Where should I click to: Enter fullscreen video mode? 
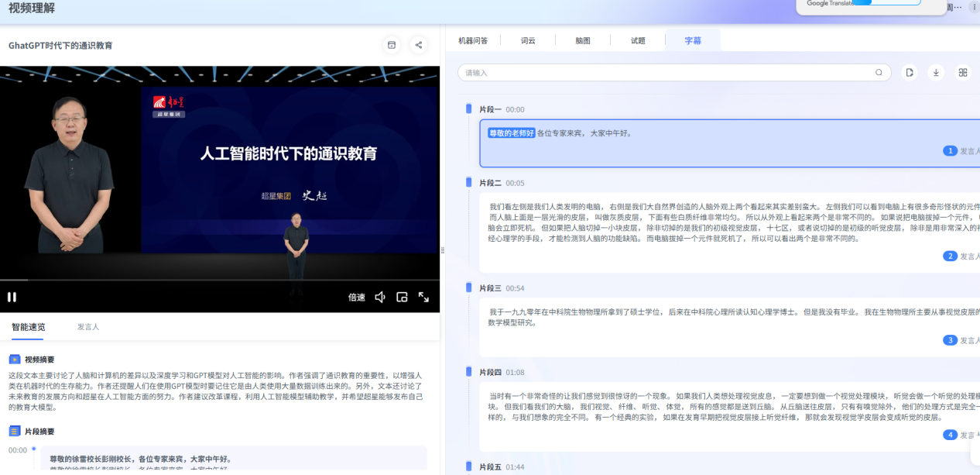click(423, 297)
